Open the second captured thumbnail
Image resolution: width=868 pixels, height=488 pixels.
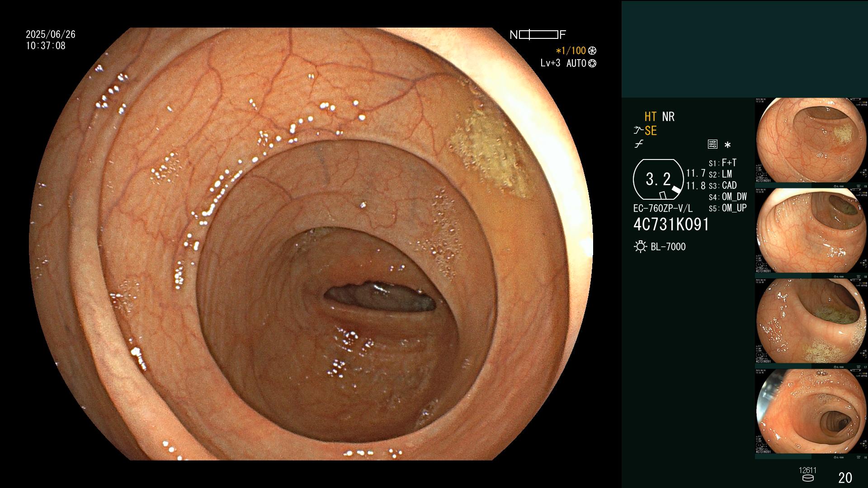(x=811, y=230)
